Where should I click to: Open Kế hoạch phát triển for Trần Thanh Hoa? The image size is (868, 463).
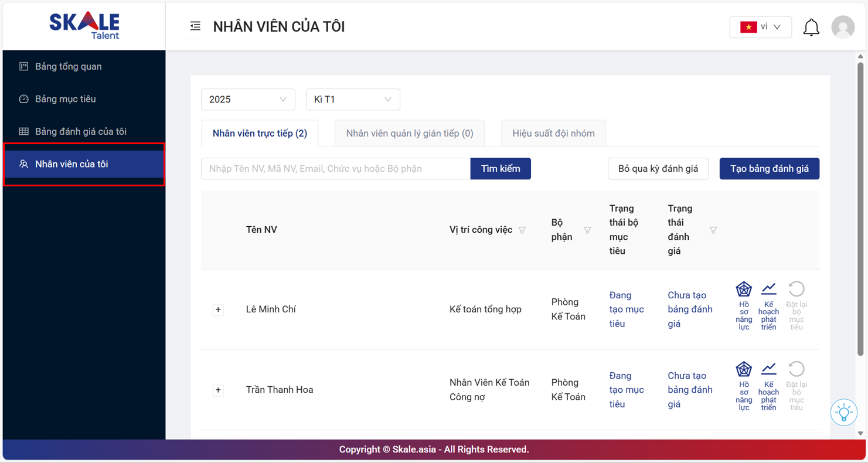click(x=768, y=386)
